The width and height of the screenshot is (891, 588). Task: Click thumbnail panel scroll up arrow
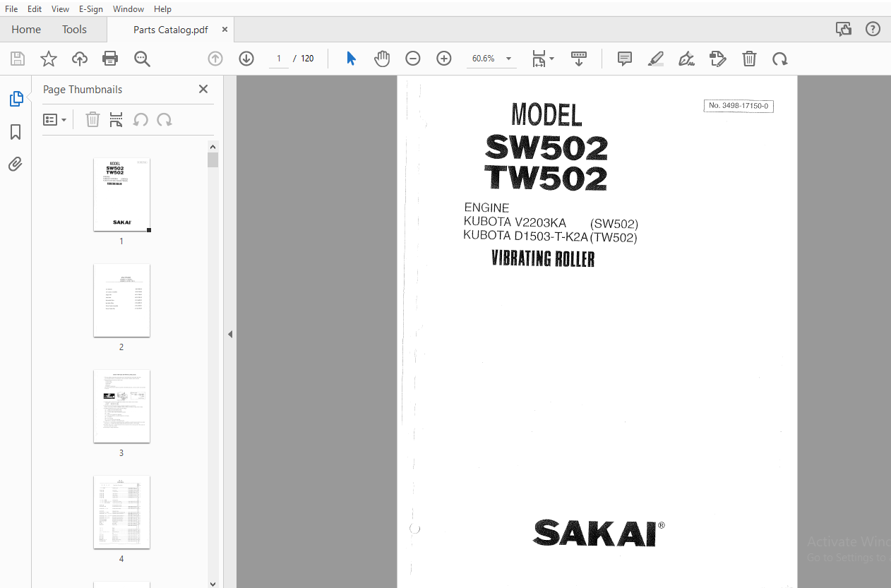pos(213,147)
